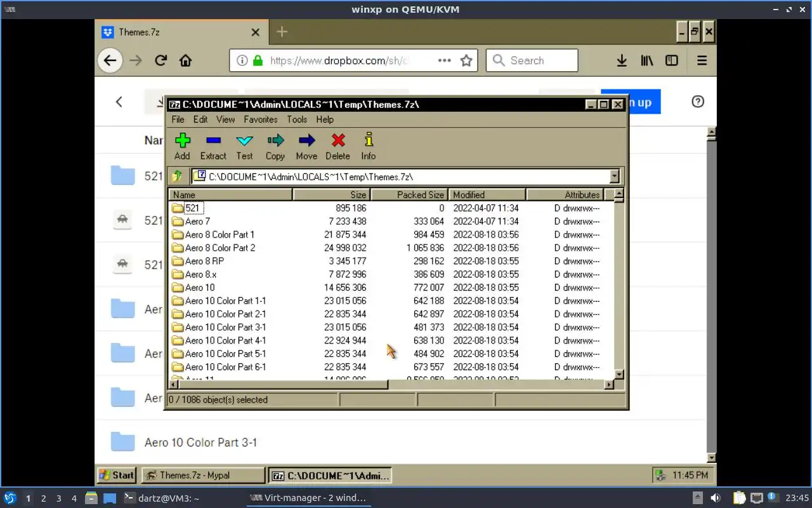Viewport: 812px width, 508px height.
Task: Click the browser Search field
Action: click(x=532, y=60)
